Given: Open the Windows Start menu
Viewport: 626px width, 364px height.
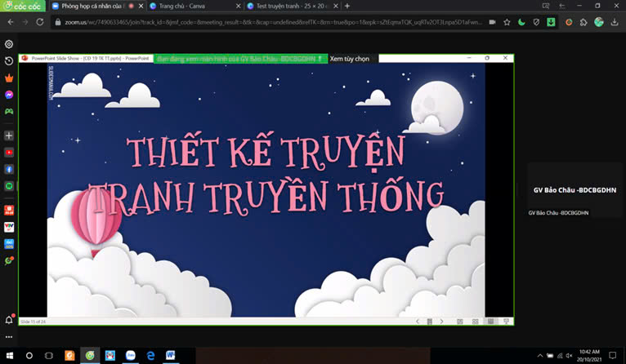Looking at the screenshot, I should (10, 355).
